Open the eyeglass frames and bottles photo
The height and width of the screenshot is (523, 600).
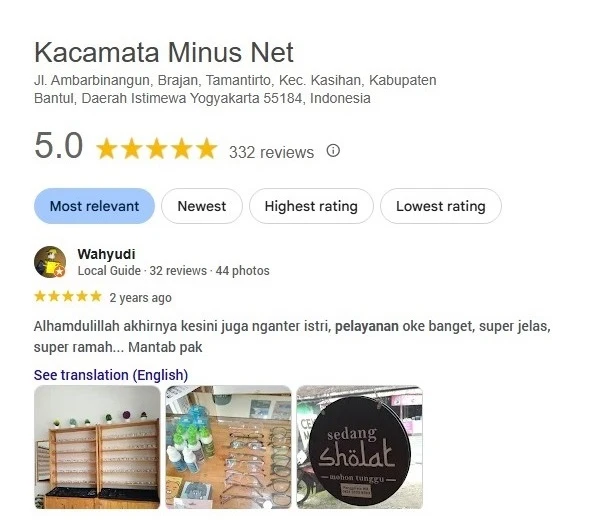[228, 447]
